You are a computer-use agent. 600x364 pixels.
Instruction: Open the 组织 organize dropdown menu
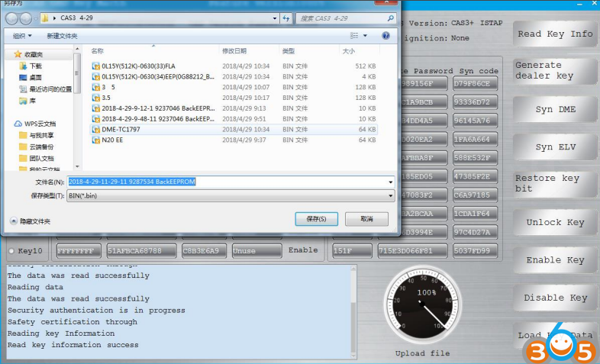coord(21,35)
